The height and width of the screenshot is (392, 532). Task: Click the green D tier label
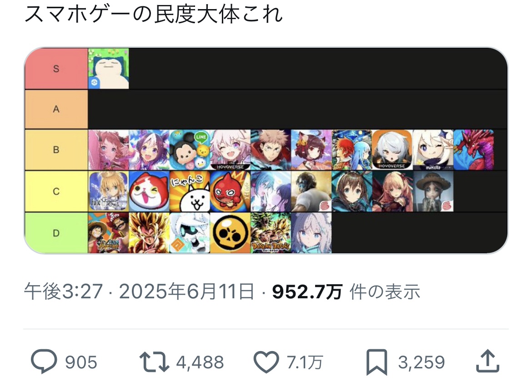click(56, 233)
